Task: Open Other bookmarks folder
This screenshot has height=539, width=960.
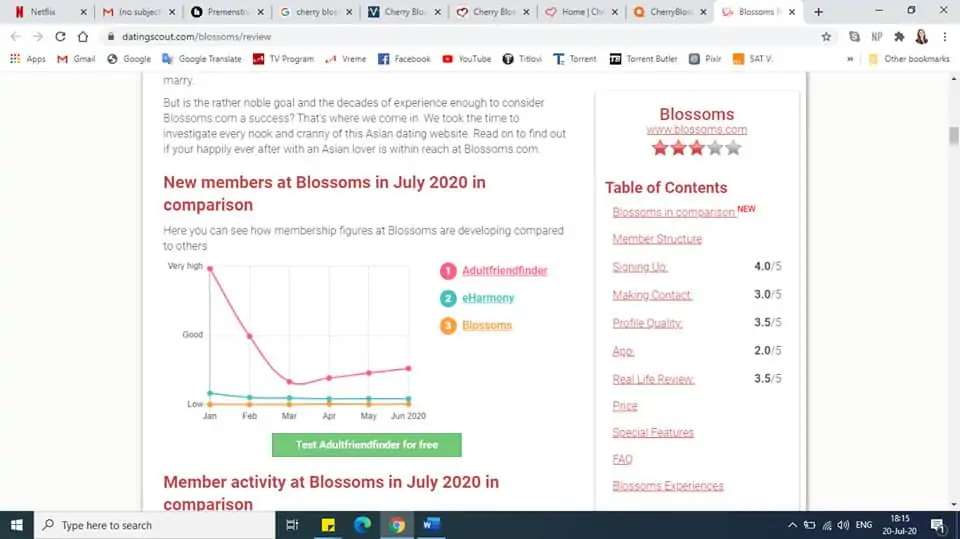Action: click(x=909, y=59)
